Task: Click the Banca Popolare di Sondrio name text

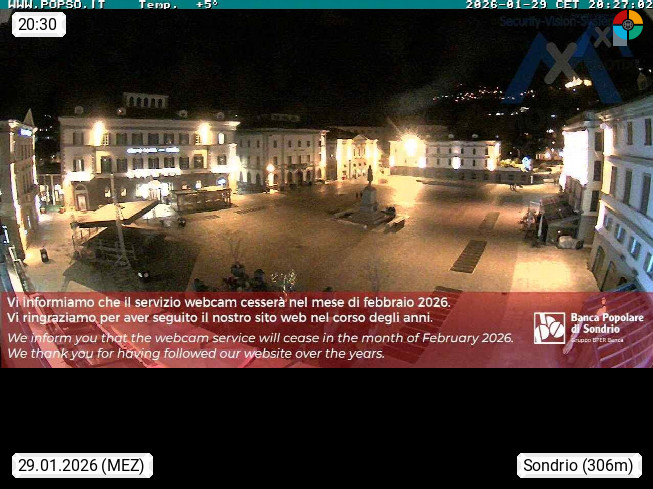Action: click(x=606, y=323)
